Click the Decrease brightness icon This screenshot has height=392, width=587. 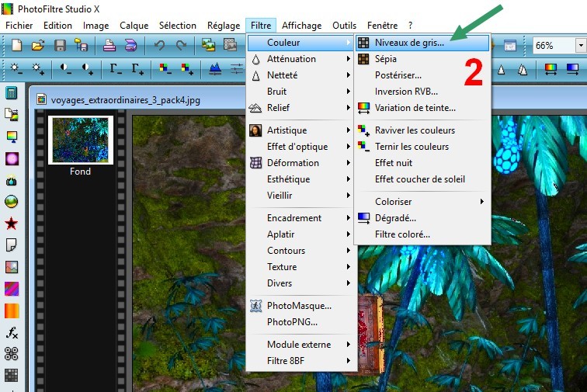point(16,69)
